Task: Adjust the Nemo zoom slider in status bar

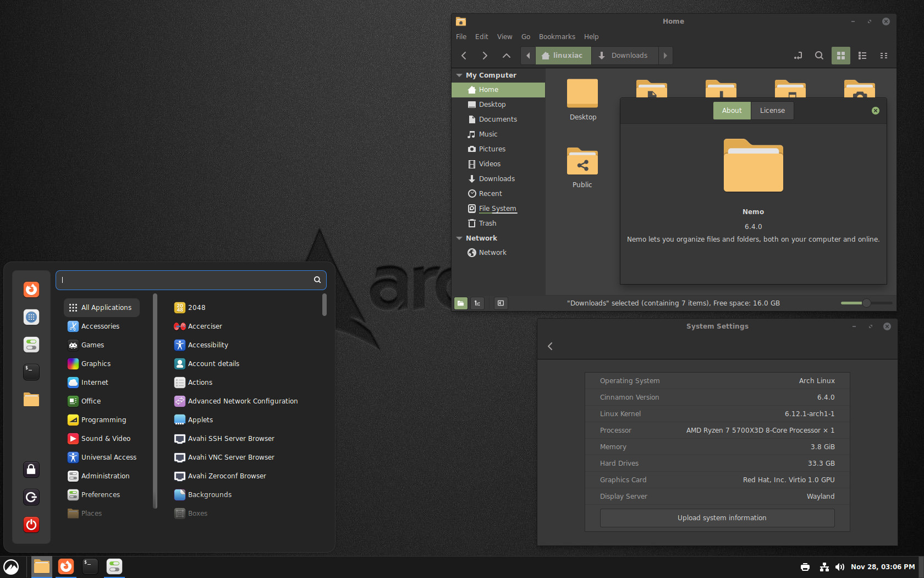Action: (x=866, y=303)
